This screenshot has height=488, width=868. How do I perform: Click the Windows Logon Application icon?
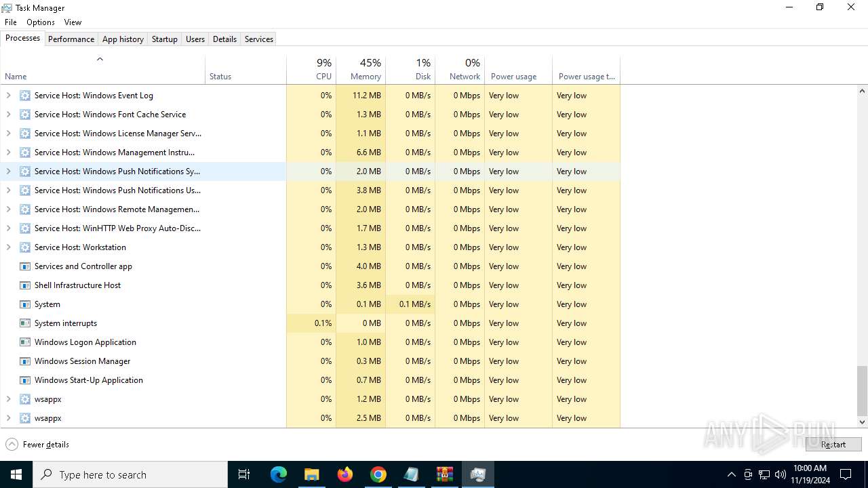point(25,342)
